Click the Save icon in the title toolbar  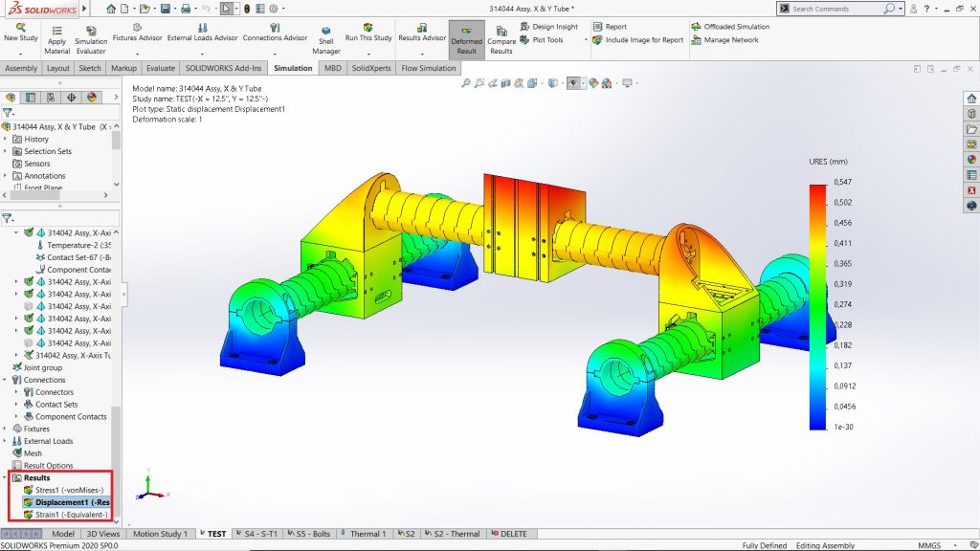click(x=166, y=9)
